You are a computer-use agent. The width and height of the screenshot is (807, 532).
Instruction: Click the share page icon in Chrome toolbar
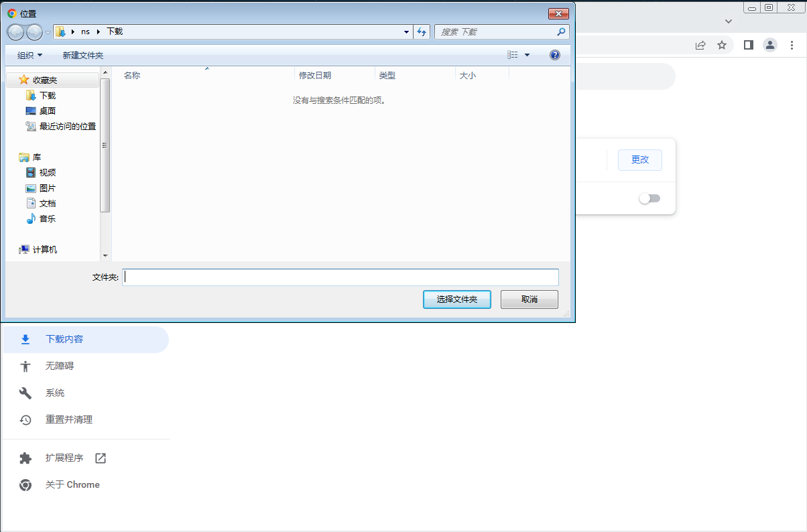[700, 45]
